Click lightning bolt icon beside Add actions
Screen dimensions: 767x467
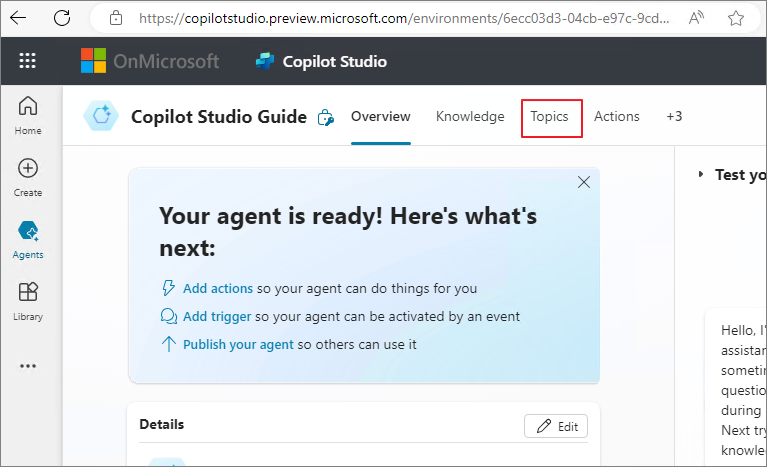pyautogui.click(x=168, y=288)
